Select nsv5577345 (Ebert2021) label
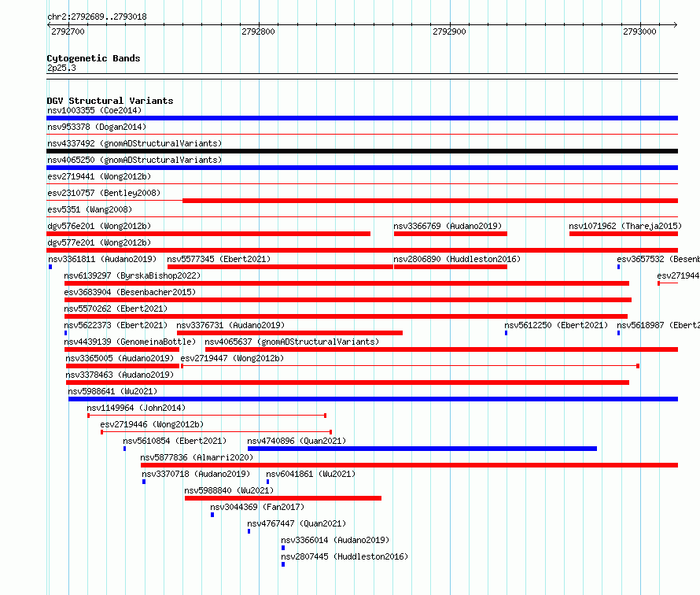The image size is (700, 595). pos(219,259)
